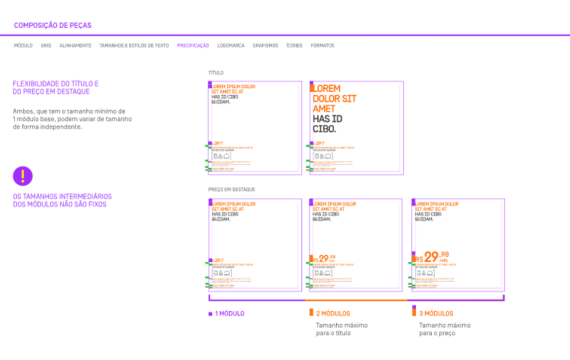Viewport: 570px width, 360px height.
Task: Open the GRAFISMOS tab
Action: 265,45
